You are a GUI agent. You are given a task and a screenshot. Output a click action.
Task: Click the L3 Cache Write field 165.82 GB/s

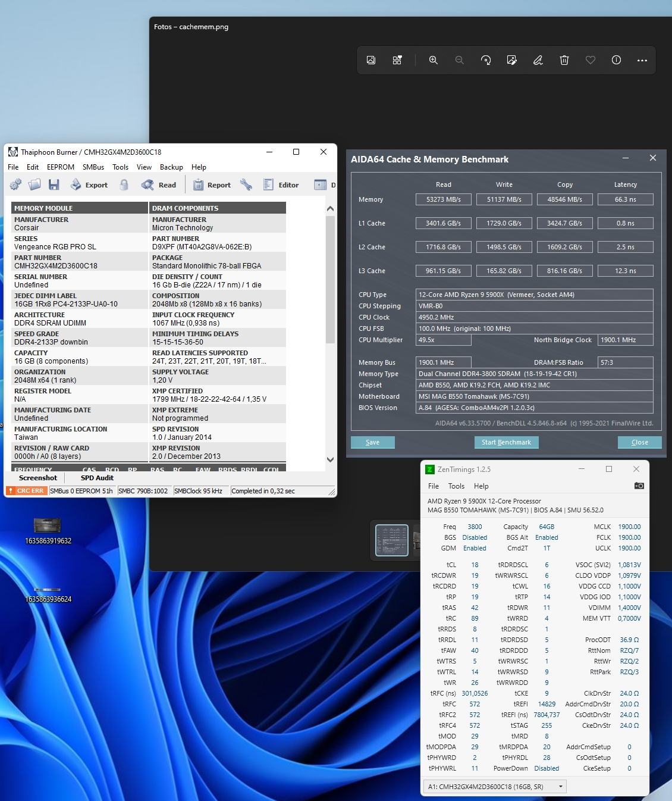click(504, 271)
